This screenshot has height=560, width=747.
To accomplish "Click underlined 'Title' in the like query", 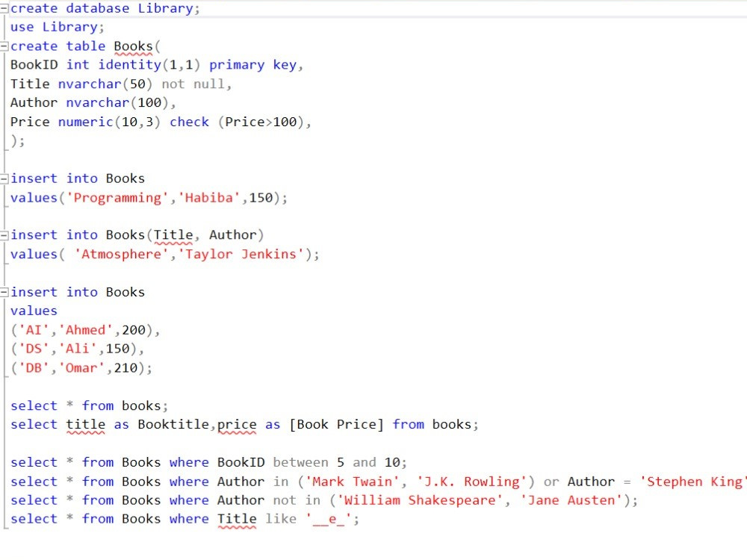I will pyautogui.click(x=237, y=519).
